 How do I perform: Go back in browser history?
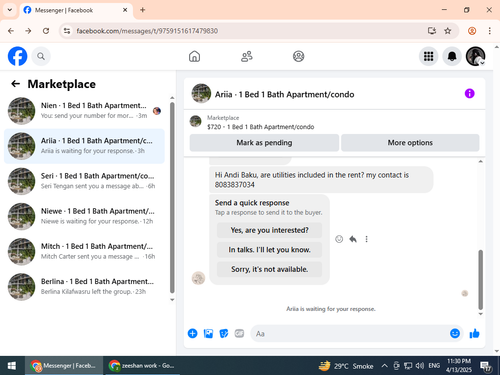pos(11,31)
